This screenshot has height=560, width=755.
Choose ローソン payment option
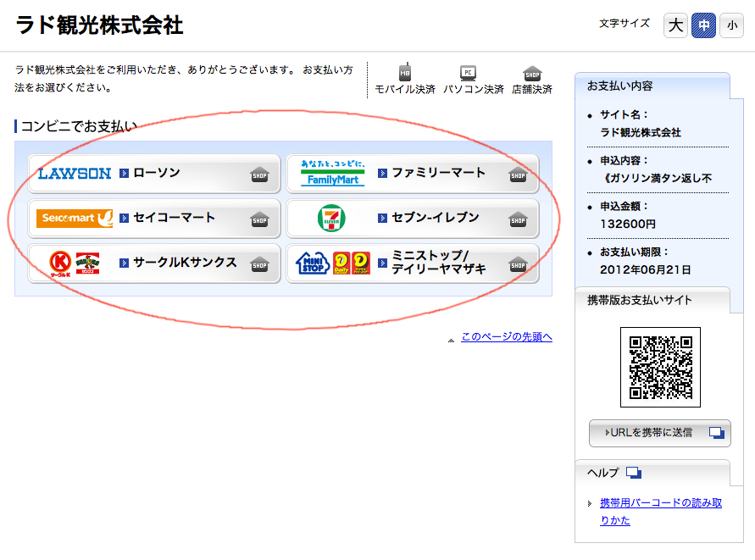(x=156, y=174)
